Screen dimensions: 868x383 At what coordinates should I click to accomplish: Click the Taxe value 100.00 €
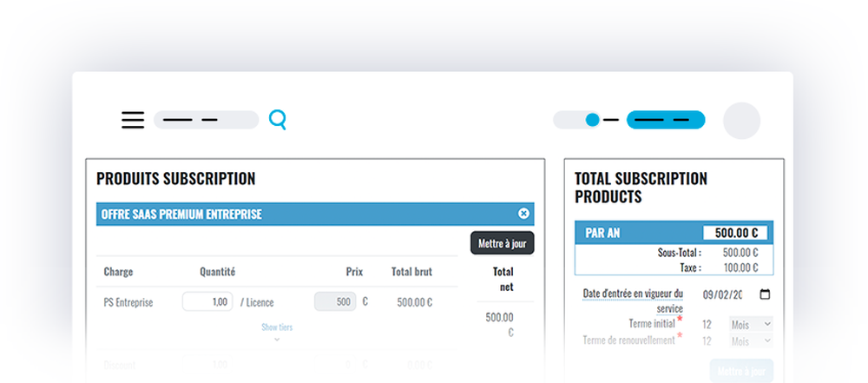[740, 267]
